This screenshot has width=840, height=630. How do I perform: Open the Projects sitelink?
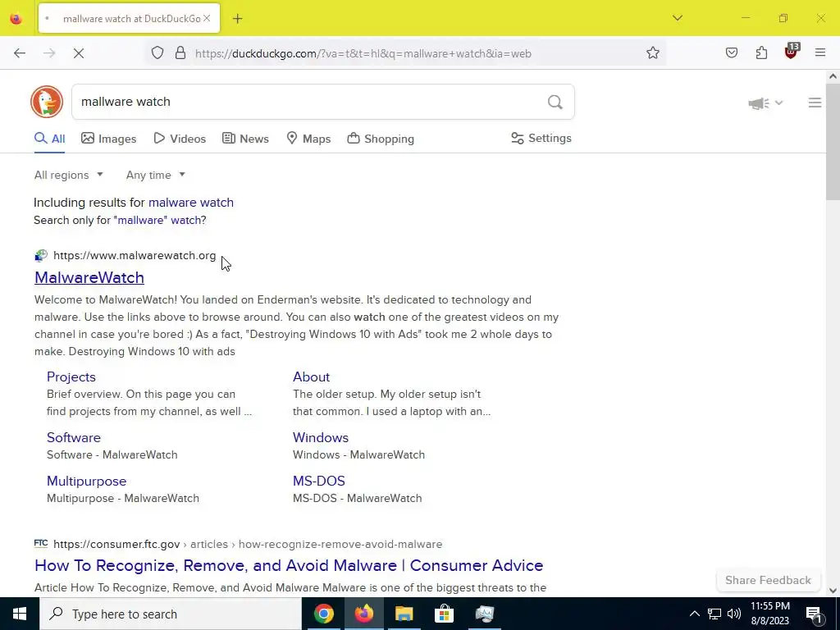pos(71,377)
